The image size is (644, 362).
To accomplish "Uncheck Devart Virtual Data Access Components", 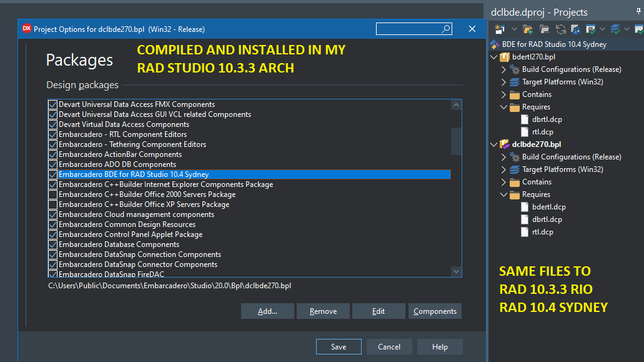I will (52, 124).
